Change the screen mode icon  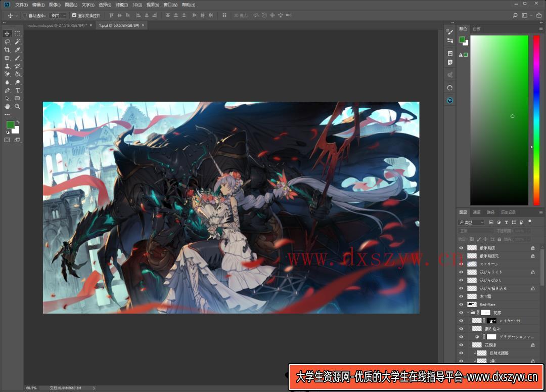[17, 140]
